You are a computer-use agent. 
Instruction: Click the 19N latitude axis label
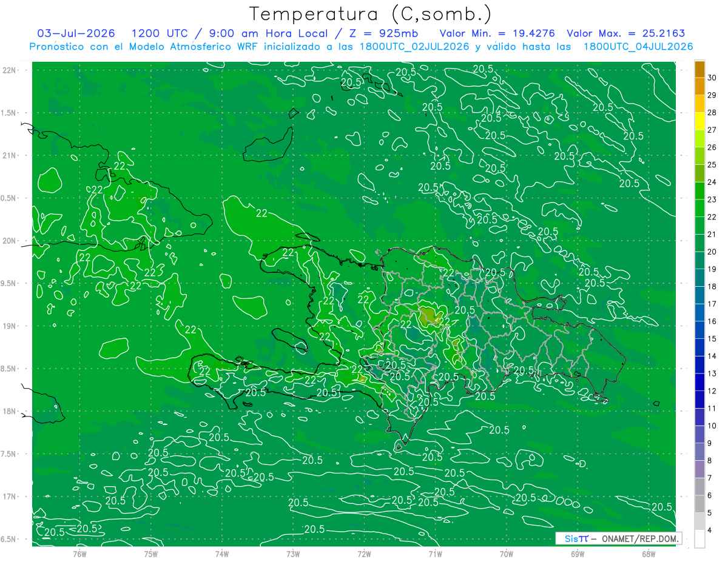10,326
